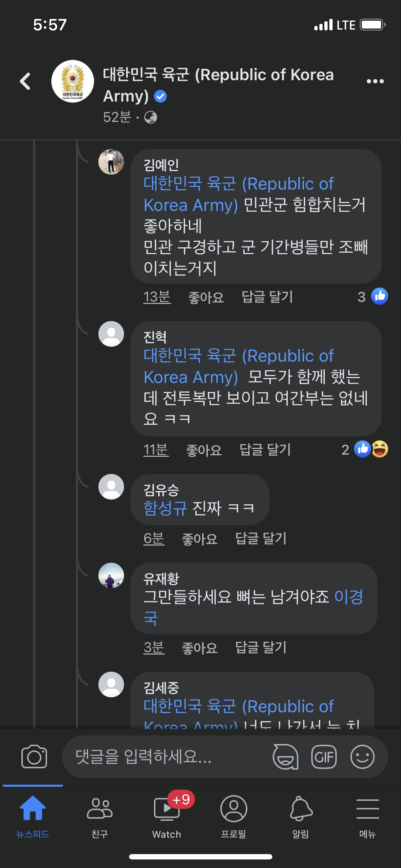This screenshot has height=868, width=401.
Task: Like 진혁's comment with 좋아요
Action: (x=204, y=450)
